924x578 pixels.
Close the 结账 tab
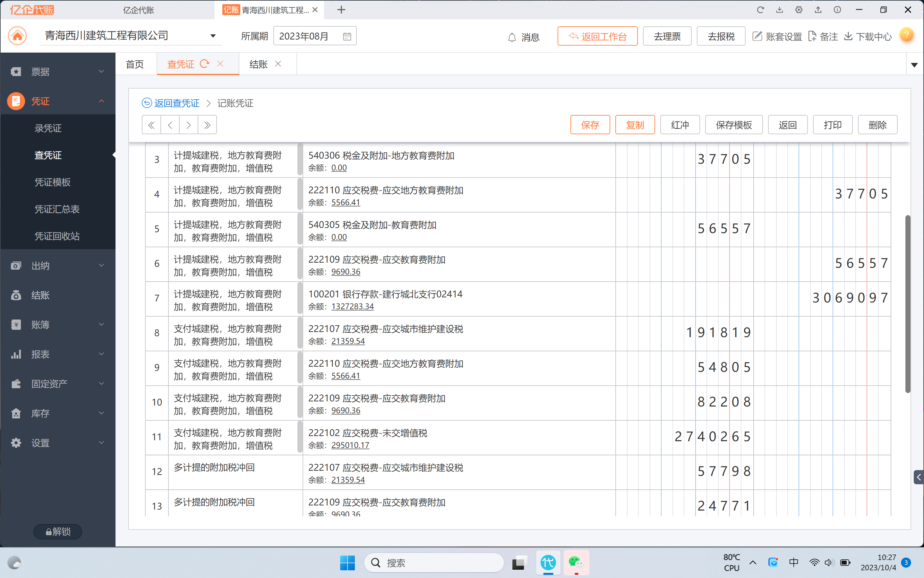(278, 64)
